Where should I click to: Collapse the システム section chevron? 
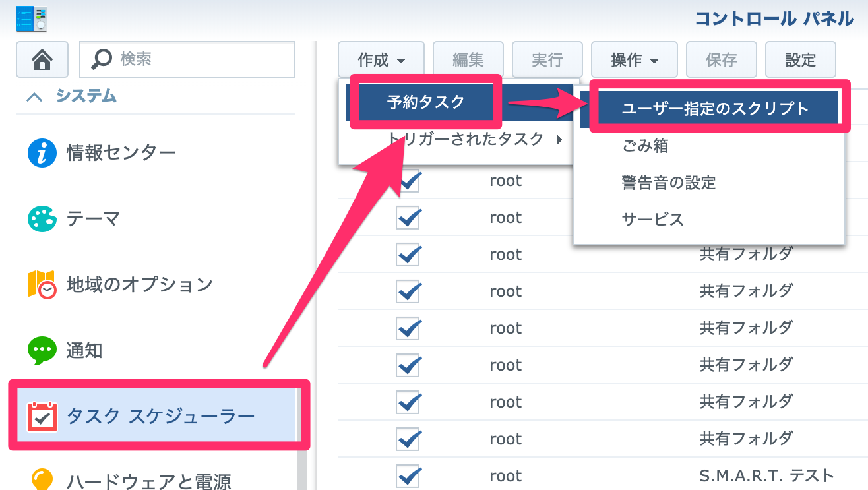tap(34, 97)
